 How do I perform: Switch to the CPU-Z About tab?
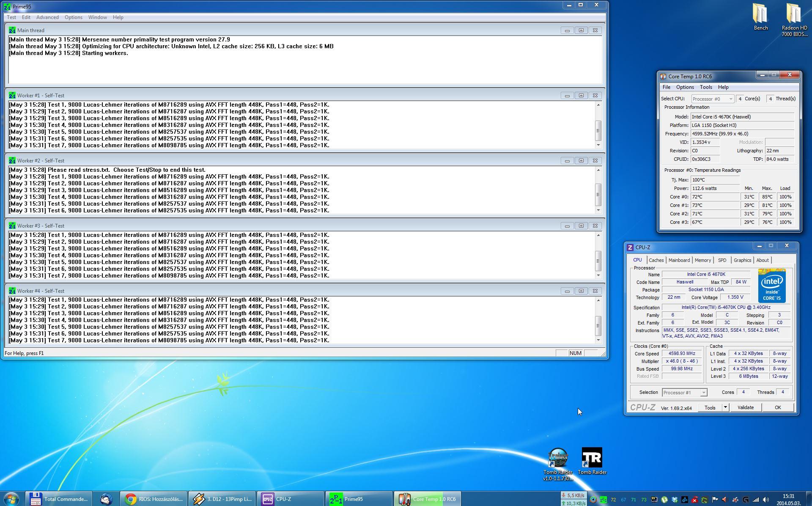pos(762,260)
